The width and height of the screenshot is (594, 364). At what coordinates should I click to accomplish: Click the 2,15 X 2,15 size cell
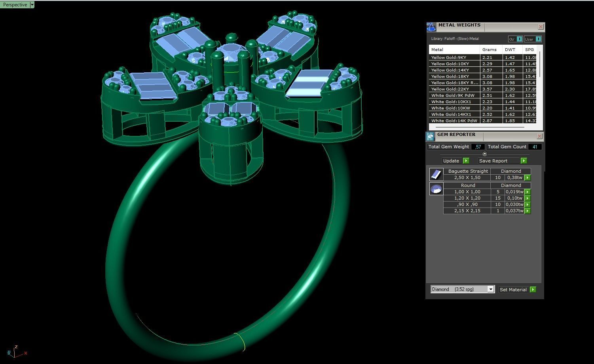click(x=467, y=211)
